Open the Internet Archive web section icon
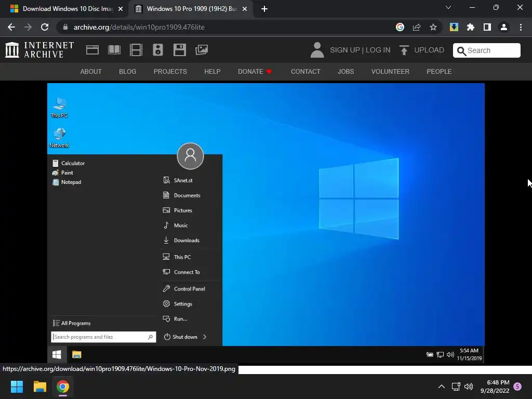 [x=92, y=50]
